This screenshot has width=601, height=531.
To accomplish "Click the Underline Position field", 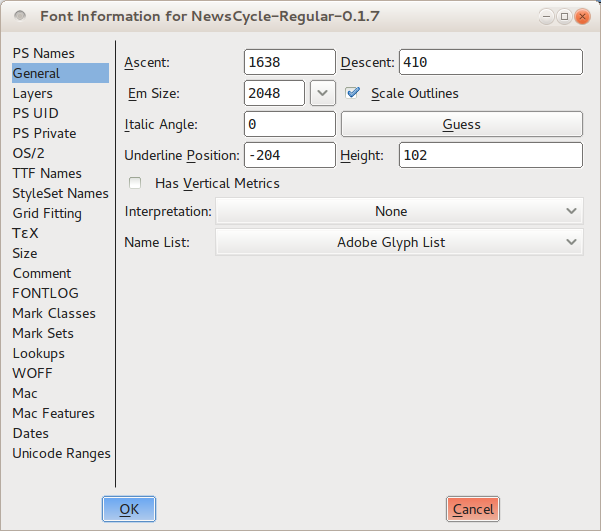I will (289, 155).
